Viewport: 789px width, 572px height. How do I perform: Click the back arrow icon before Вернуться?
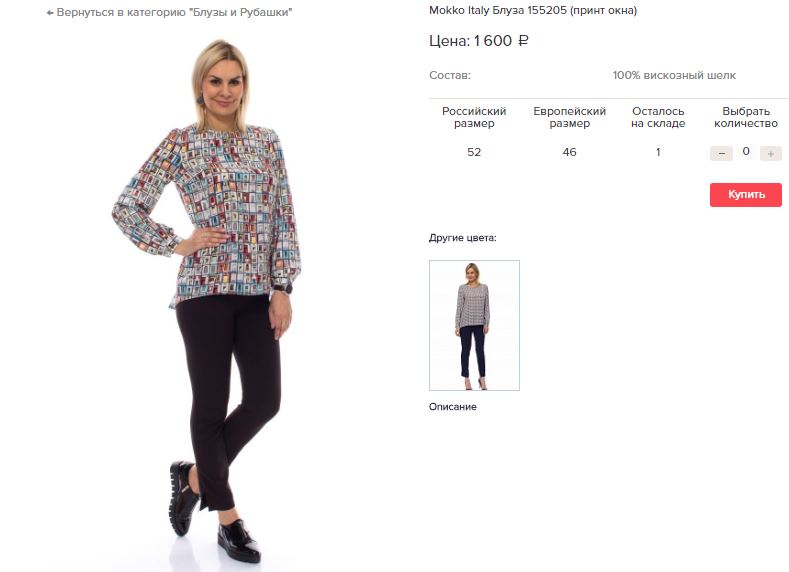[50, 13]
